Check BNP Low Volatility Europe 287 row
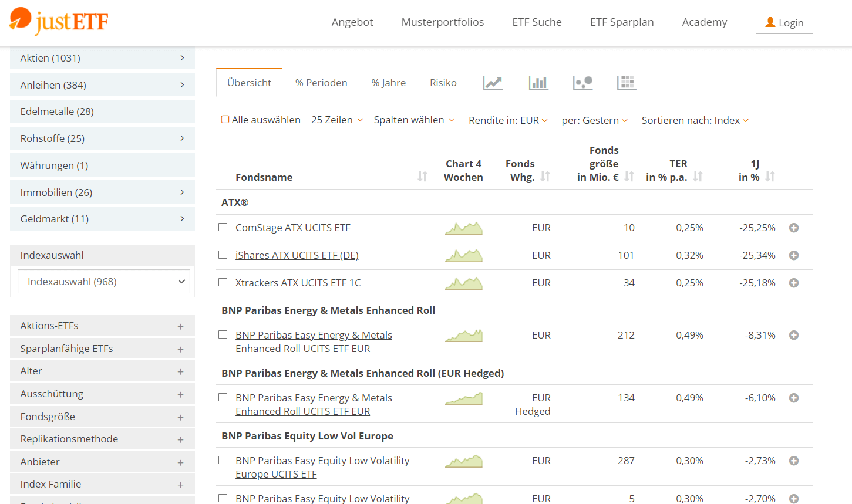This screenshot has height=504, width=852. coord(223,460)
